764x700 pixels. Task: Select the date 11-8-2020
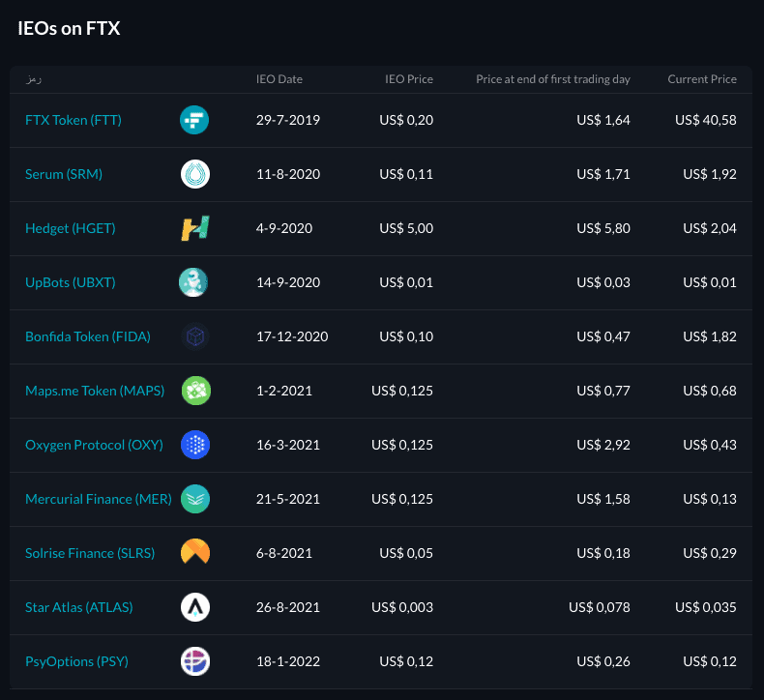pos(288,174)
